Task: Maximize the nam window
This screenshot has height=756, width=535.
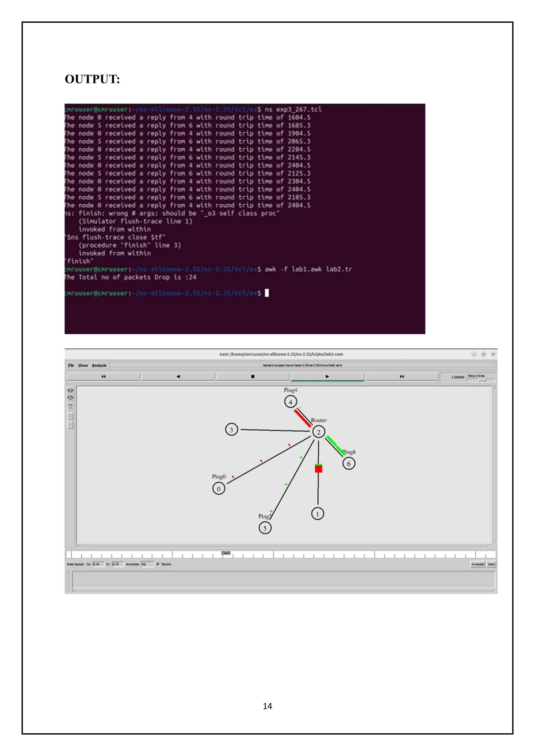Action: pos(484,354)
